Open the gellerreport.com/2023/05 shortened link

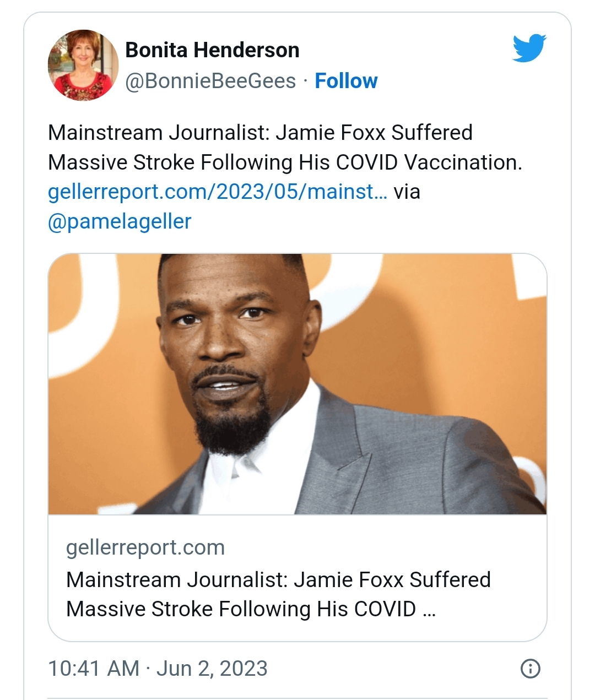click(x=217, y=192)
